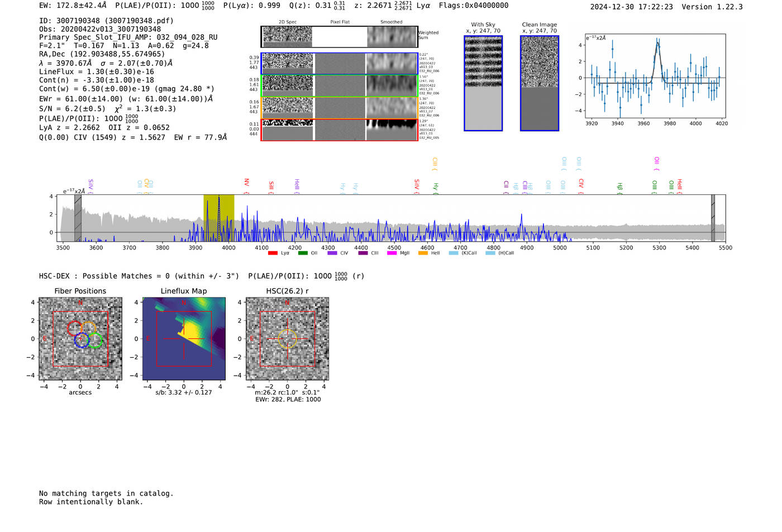
Task: Select the green-bordered fiber Smoothed cutout
Action: tap(392, 85)
